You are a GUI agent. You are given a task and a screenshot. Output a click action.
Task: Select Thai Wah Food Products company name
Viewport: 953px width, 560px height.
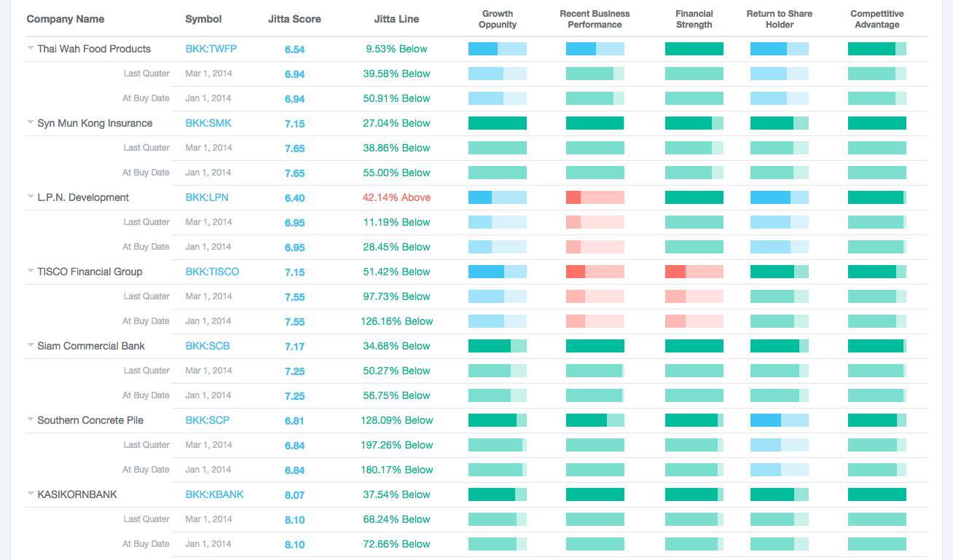[x=94, y=49]
